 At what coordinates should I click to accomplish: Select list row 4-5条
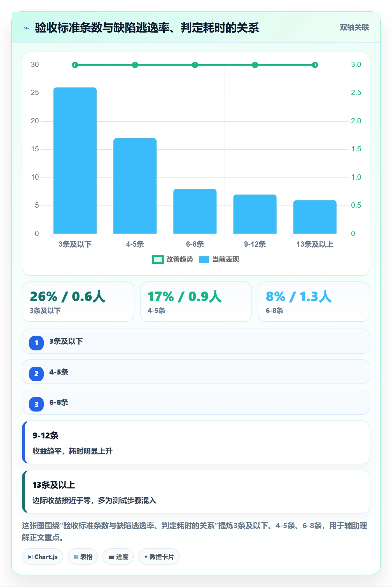[x=196, y=372]
